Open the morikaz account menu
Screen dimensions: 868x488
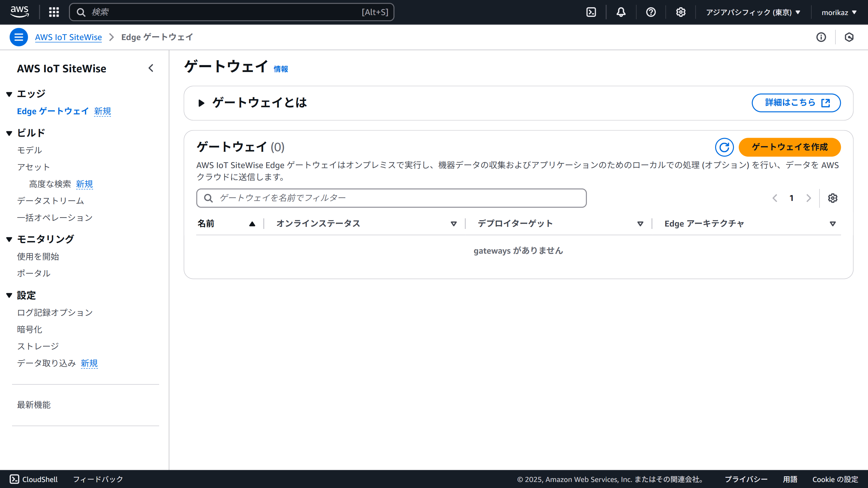coord(839,12)
